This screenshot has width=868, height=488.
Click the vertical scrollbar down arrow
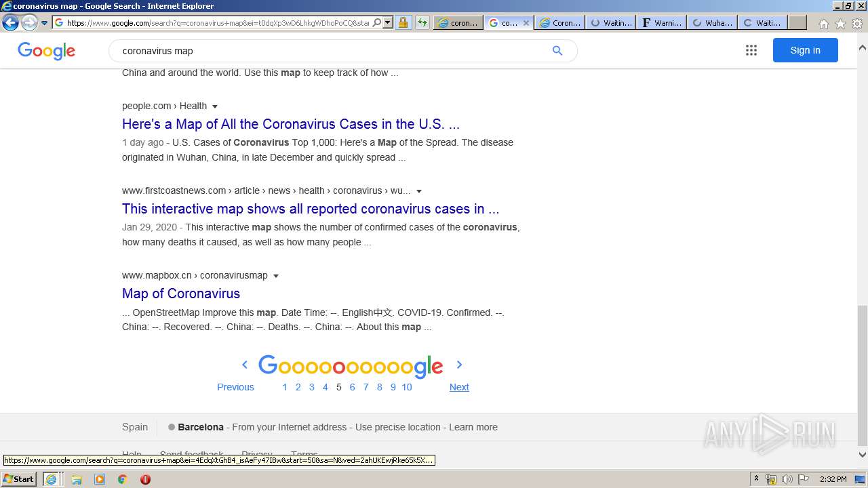[863, 455]
